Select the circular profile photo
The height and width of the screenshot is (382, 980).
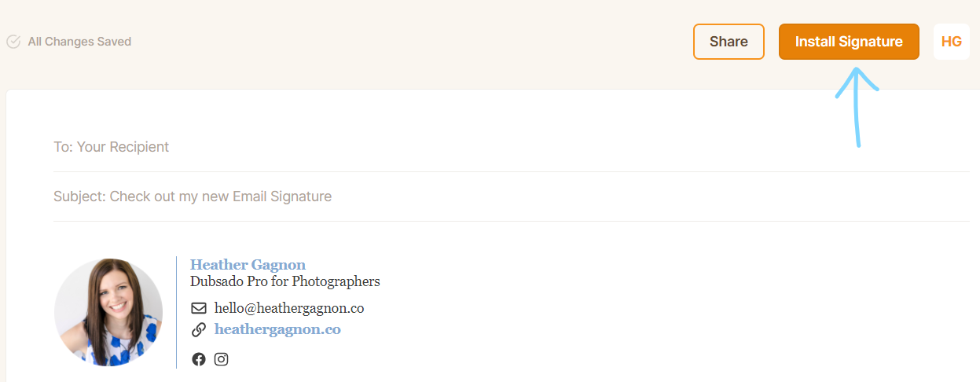[x=108, y=312]
